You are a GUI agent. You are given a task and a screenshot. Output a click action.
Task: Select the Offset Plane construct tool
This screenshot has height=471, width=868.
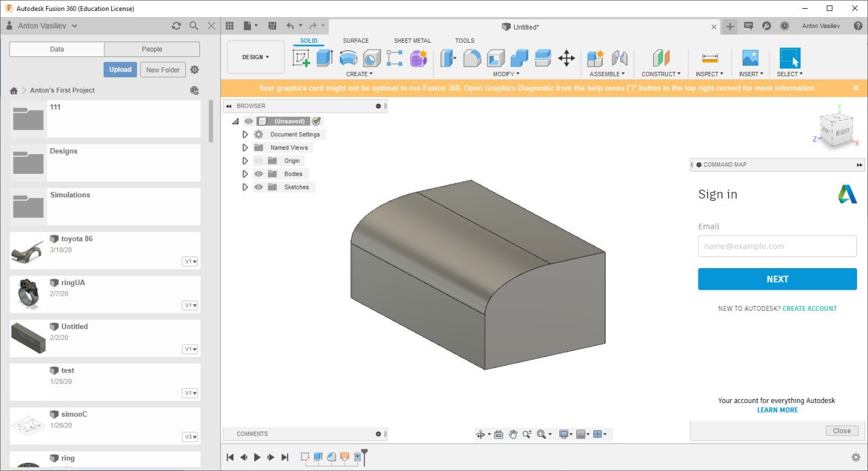pos(661,58)
